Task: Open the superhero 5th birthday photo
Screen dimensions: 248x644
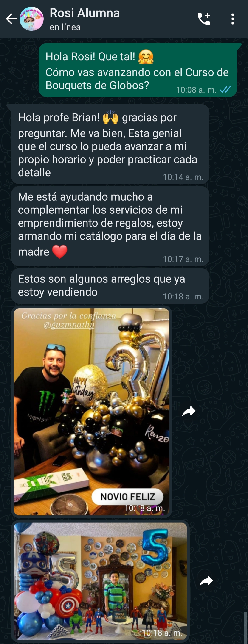Action: (100, 581)
